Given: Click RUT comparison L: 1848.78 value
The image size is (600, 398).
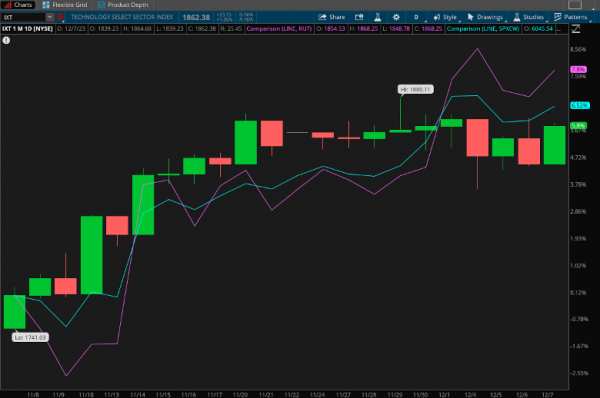Looking at the screenshot, I should [396, 29].
